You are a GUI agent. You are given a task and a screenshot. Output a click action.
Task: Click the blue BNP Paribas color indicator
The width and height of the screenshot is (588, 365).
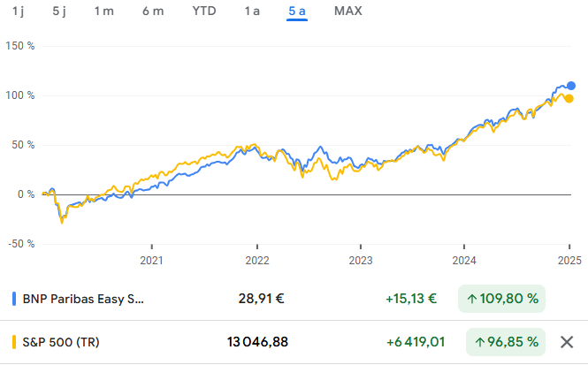[14, 299]
